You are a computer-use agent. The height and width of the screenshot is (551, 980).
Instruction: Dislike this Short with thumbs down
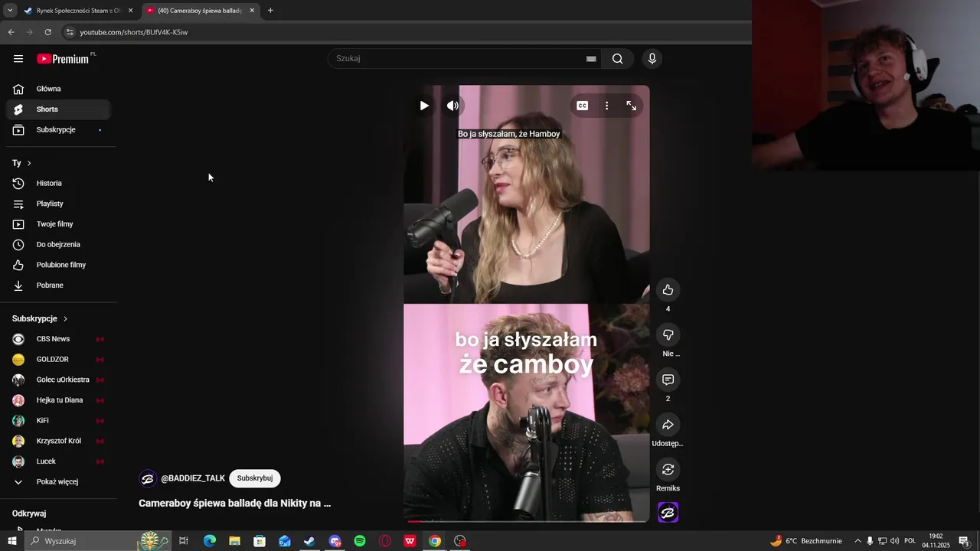(x=668, y=334)
